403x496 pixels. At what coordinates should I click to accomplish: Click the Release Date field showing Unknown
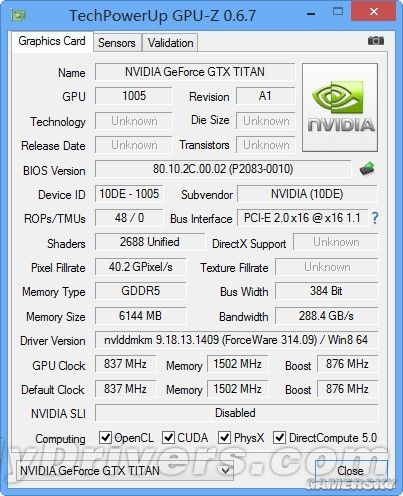pyautogui.click(x=134, y=145)
